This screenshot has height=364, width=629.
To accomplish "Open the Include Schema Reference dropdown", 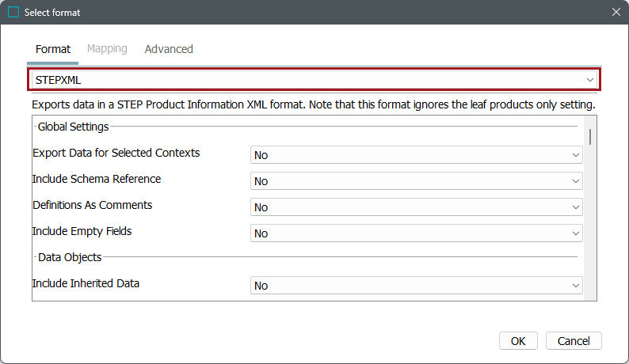I will tap(417, 181).
